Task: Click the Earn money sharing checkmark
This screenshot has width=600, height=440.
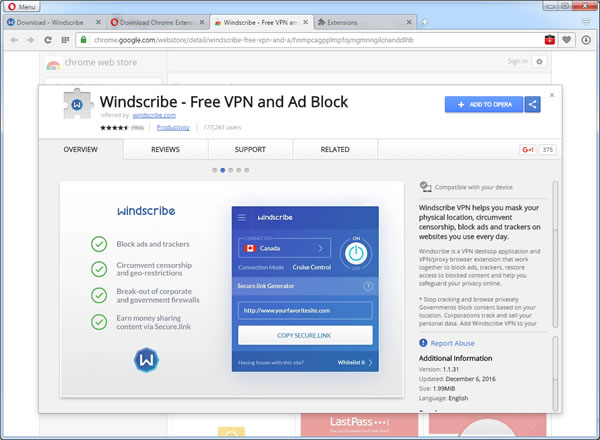Action: (x=99, y=322)
